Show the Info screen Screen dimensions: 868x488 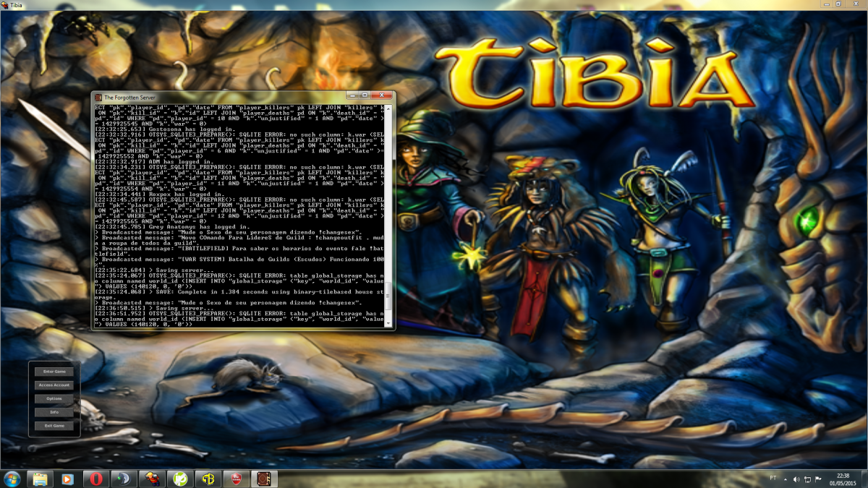[54, 412]
